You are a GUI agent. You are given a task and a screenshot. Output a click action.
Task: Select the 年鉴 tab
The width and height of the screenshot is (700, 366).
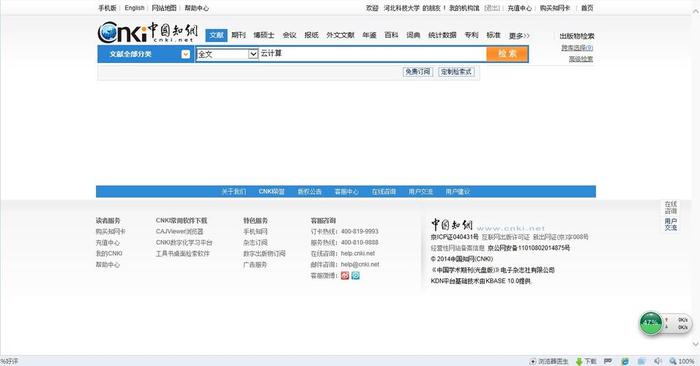tap(369, 35)
